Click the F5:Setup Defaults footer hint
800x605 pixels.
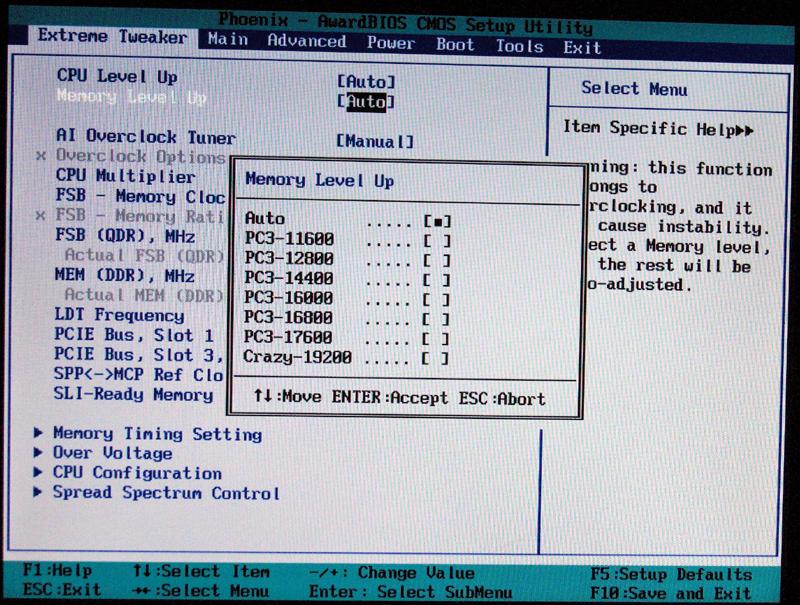[x=671, y=574]
